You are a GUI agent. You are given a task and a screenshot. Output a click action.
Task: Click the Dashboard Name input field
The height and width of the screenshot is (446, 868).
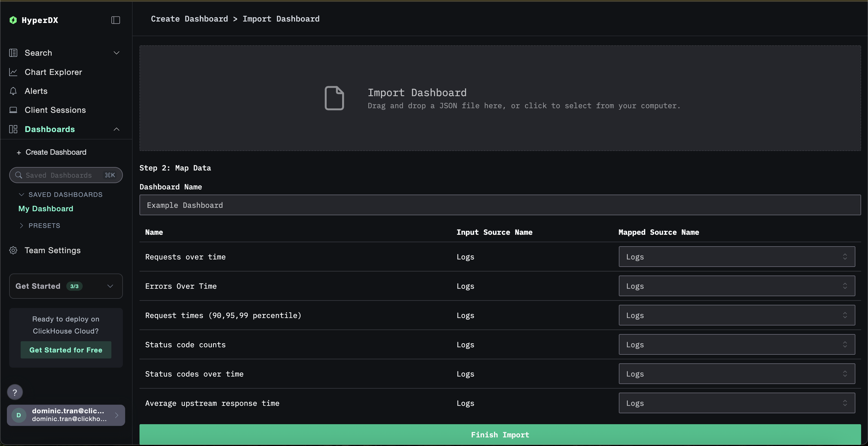coord(500,205)
